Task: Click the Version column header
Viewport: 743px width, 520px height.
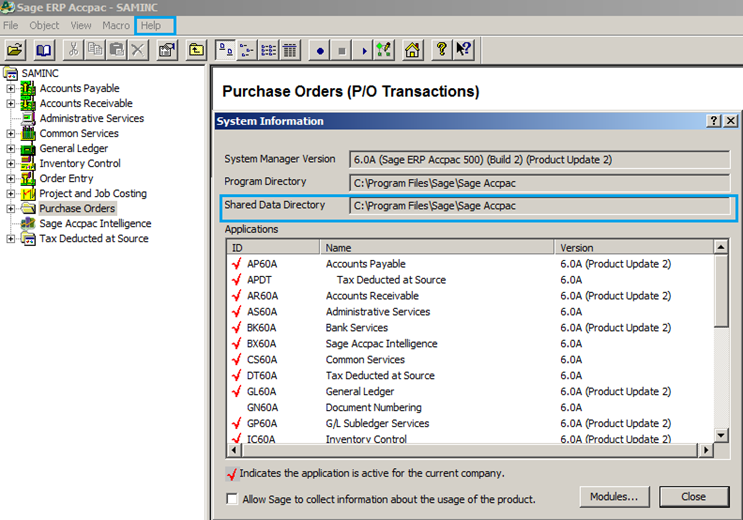Action: [x=634, y=247]
